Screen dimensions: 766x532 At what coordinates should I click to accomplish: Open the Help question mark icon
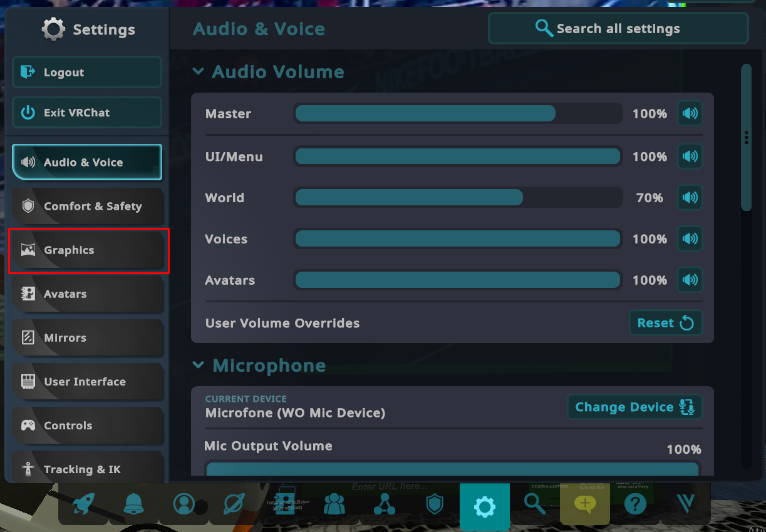635,504
